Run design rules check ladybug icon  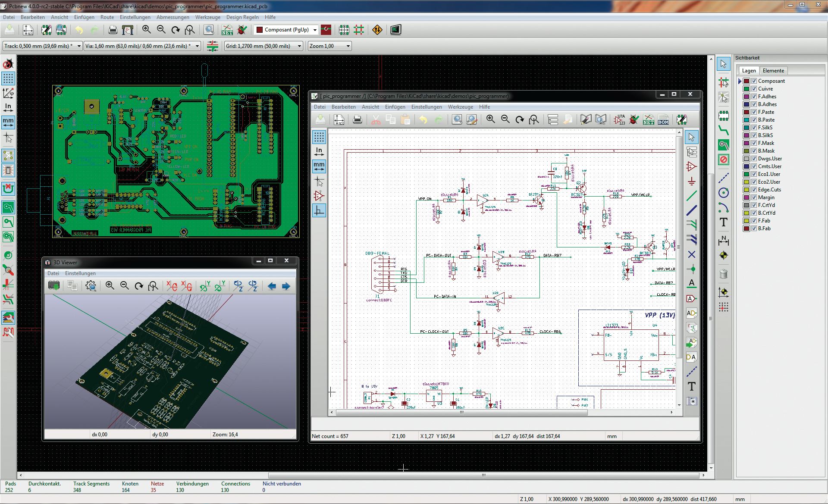[242, 30]
